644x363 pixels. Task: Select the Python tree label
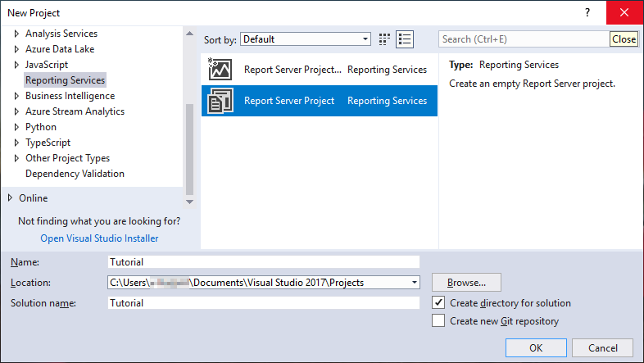41,127
